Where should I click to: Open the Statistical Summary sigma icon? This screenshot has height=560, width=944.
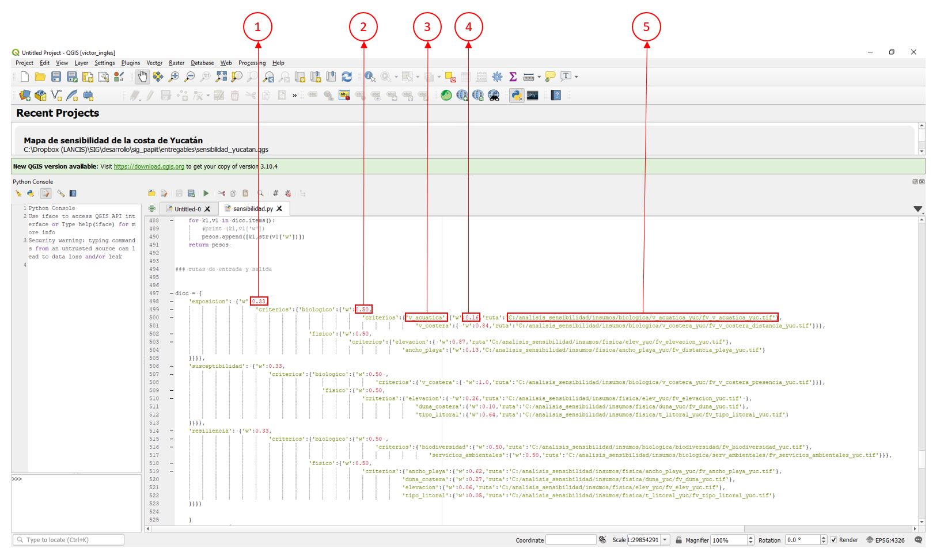pyautogui.click(x=513, y=77)
